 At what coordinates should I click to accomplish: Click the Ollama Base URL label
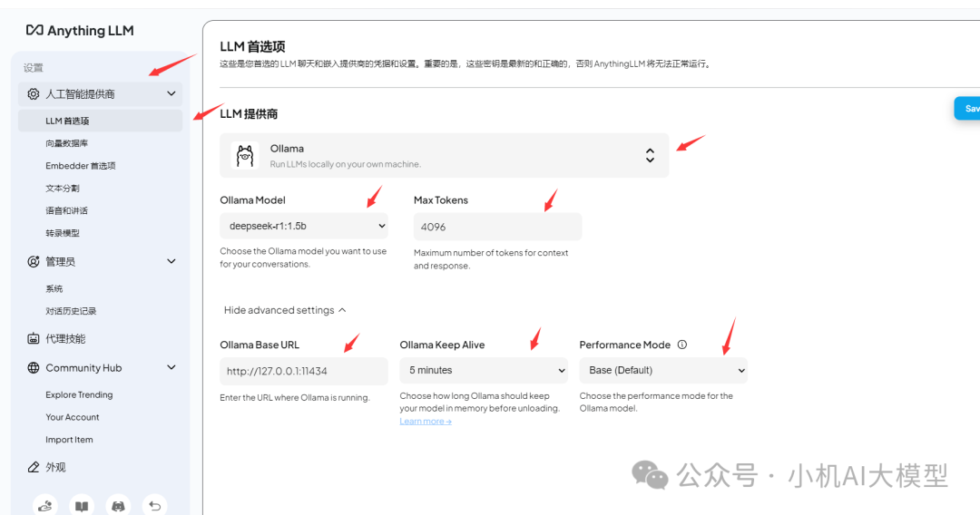260,345
